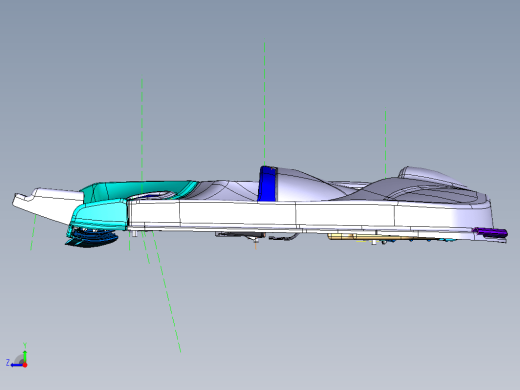Select the teal nose cone part

99,214
